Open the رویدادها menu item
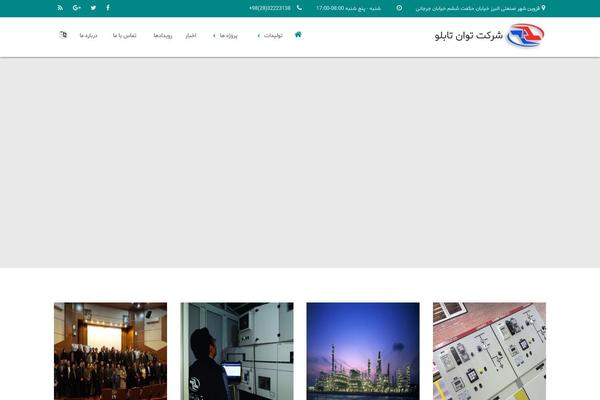Screen dimensions: 600x400 [x=163, y=36]
